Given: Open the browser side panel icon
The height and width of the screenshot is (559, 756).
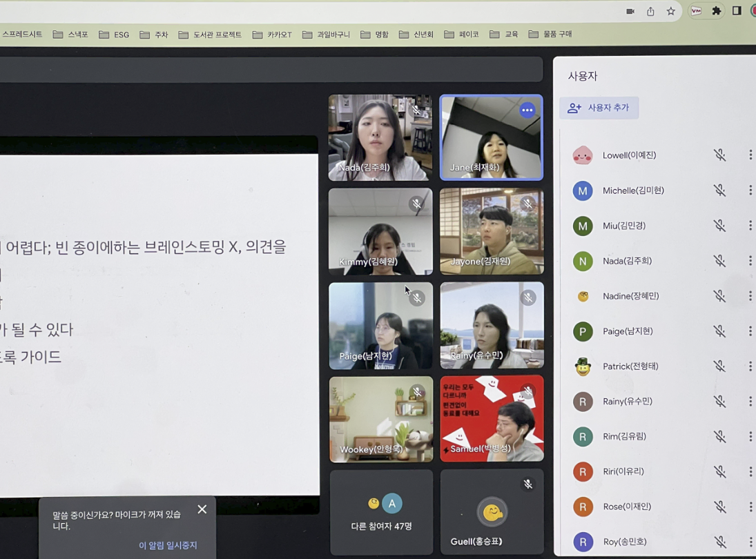Looking at the screenshot, I should 737,11.
